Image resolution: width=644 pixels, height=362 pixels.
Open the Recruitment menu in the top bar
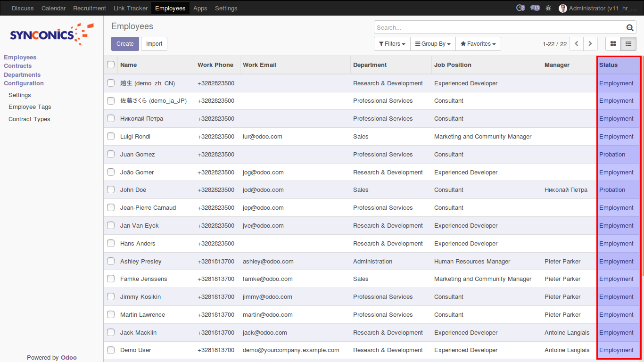[x=90, y=8]
